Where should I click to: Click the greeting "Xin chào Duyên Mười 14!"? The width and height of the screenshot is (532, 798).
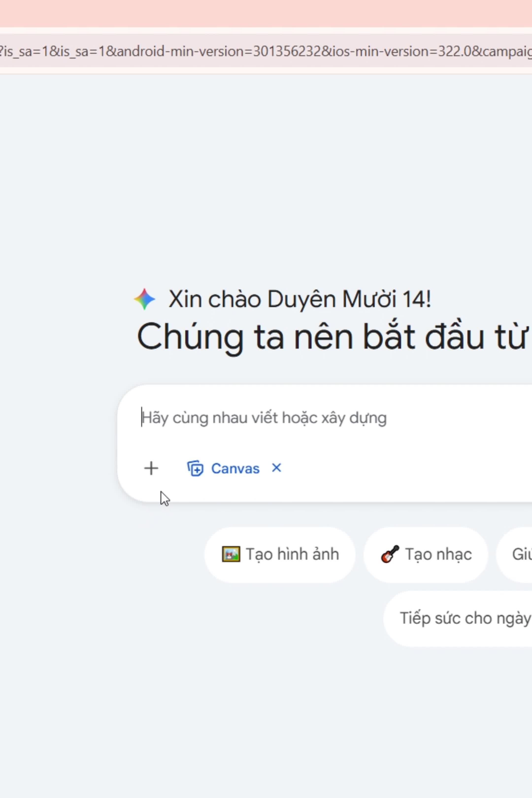(x=300, y=299)
